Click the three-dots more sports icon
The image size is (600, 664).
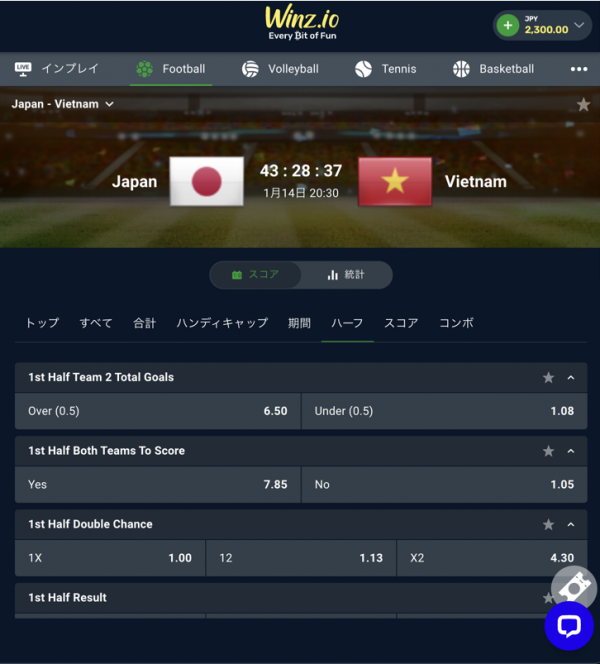coord(578,69)
